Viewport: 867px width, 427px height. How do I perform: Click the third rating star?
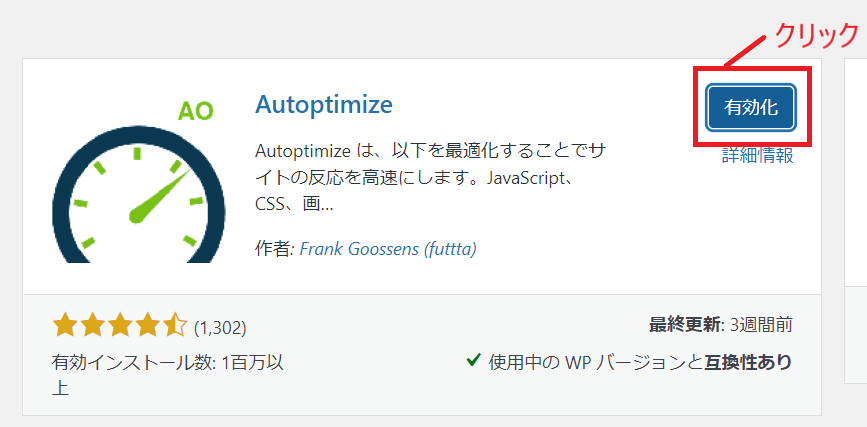point(120,325)
